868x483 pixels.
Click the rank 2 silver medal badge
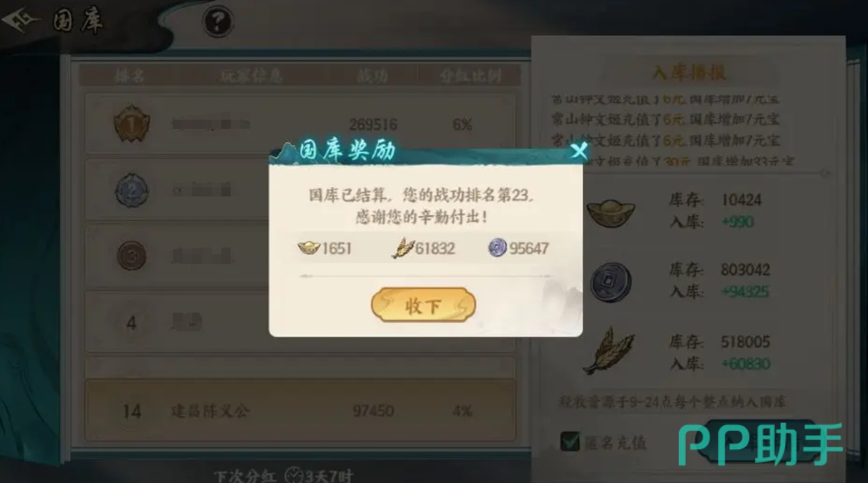132,190
